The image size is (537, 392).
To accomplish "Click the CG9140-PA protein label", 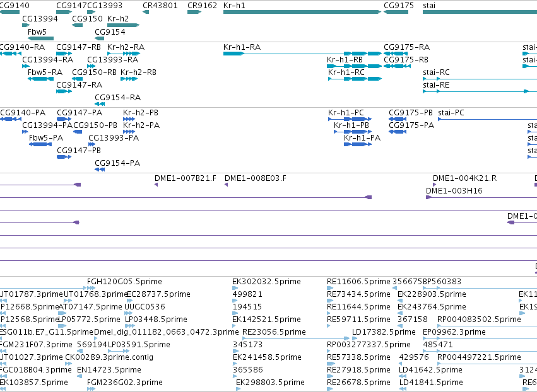I will coord(23,113).
